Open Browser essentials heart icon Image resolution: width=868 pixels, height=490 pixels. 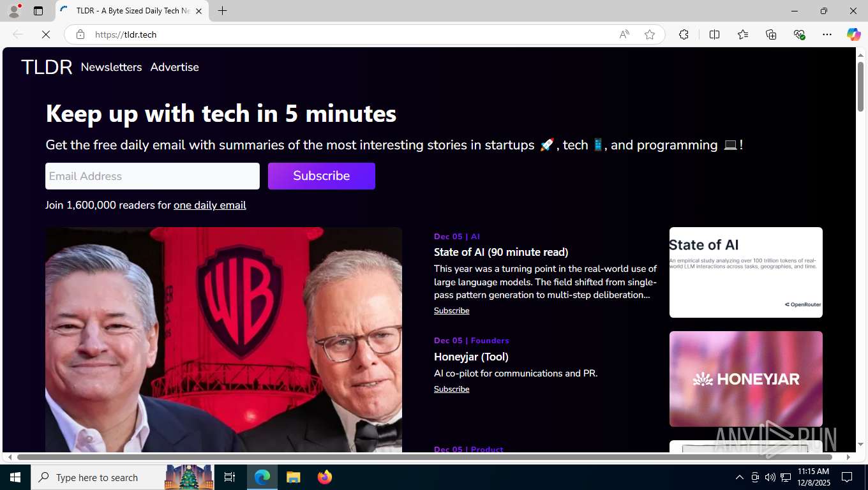[x=799, y=34]
